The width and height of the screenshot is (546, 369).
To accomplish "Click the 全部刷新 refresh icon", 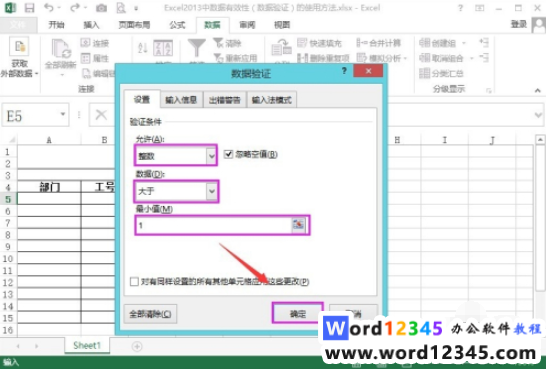I will pos(61,48).
